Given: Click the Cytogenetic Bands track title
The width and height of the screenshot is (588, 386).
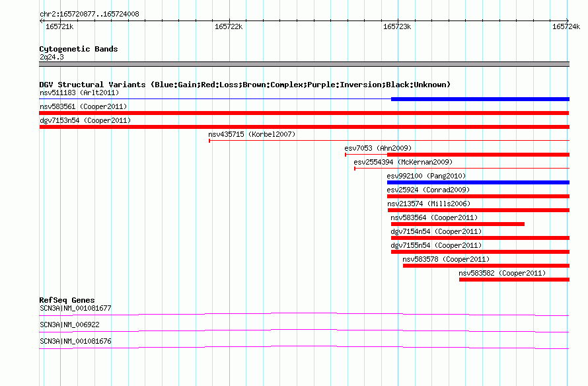Looking at the screenshot, I should coord(79,49).
